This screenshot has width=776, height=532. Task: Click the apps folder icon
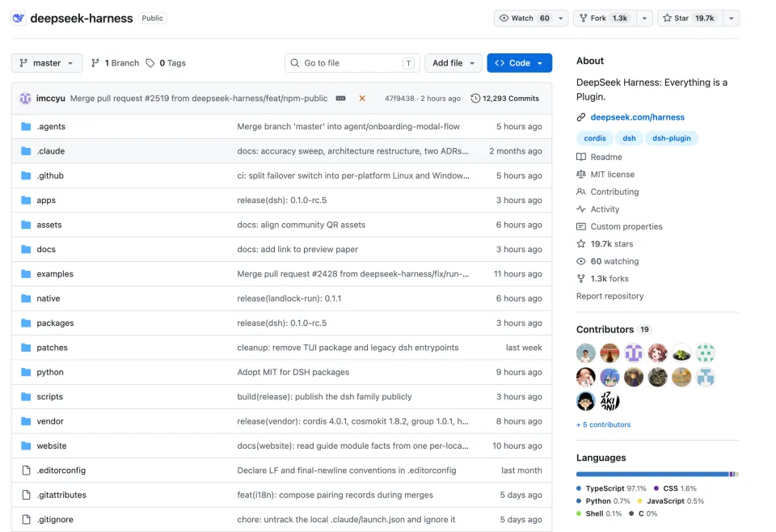pos(26,200)
